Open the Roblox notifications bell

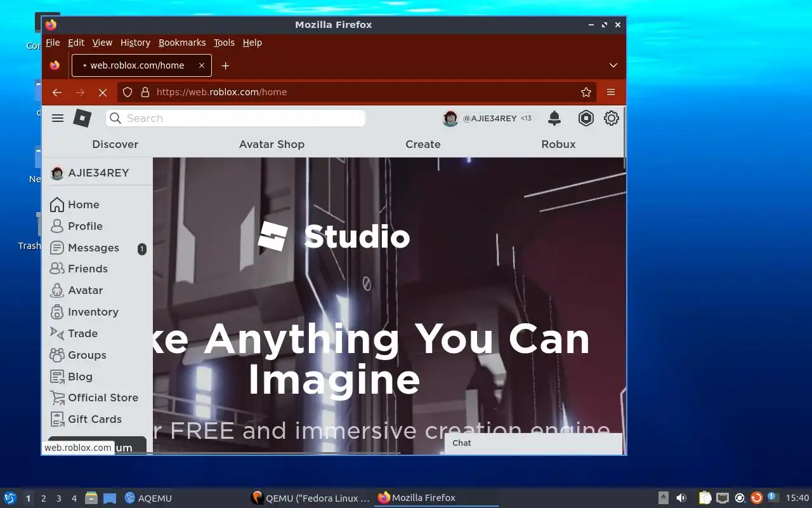(554, 118)
